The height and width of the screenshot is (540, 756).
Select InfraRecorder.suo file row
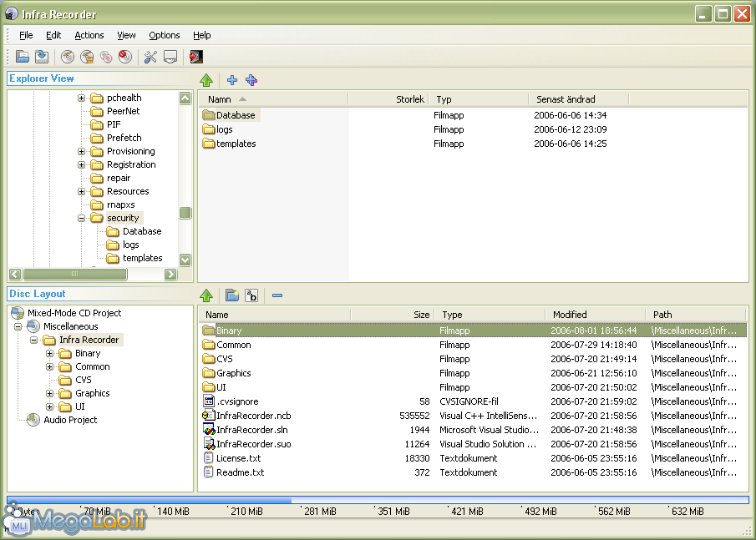click(474, 444)
